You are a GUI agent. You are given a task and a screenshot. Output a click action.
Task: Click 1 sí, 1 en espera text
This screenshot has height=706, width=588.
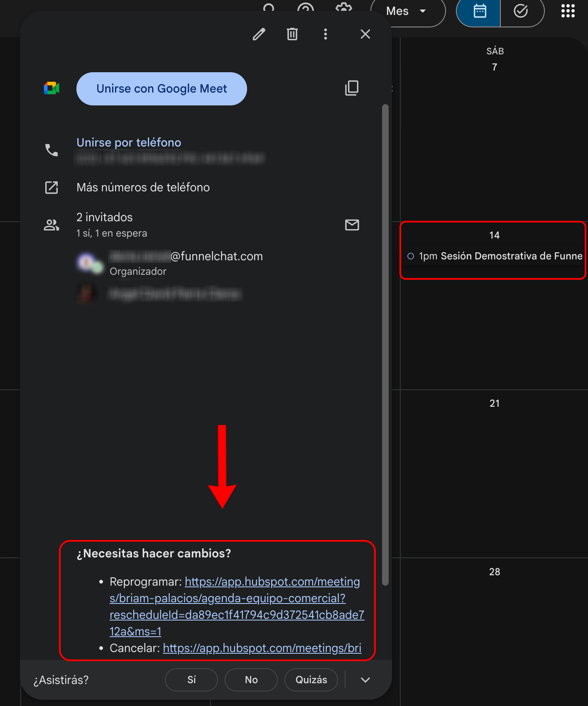pos(112,233)
